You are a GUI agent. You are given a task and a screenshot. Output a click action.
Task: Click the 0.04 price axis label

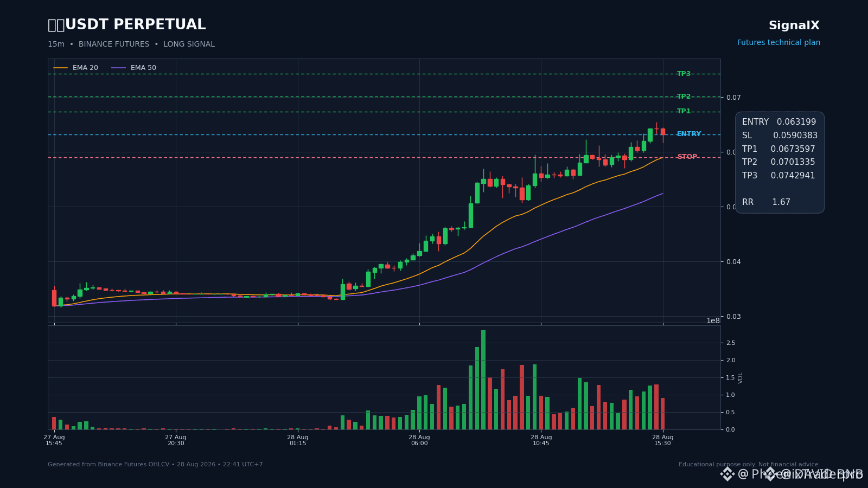pos(733,262)
